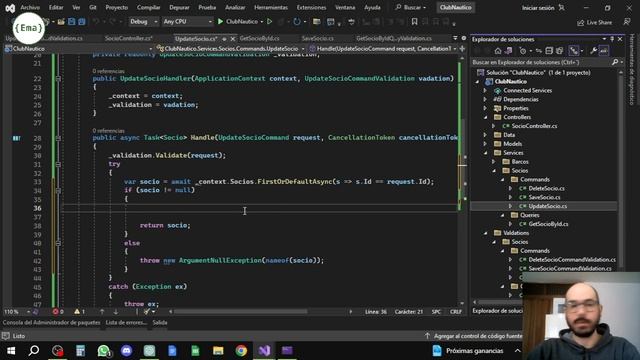Image resolution: width=640 pixels, height=360 pixels.
Task: Toggle code folding at line 28 Handle method
Action: point(58,138)
